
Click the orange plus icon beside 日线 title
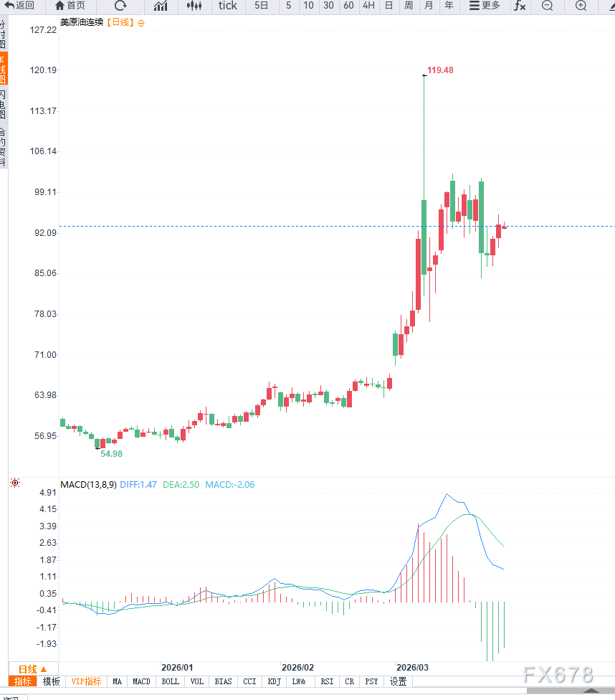coord(141,23)
